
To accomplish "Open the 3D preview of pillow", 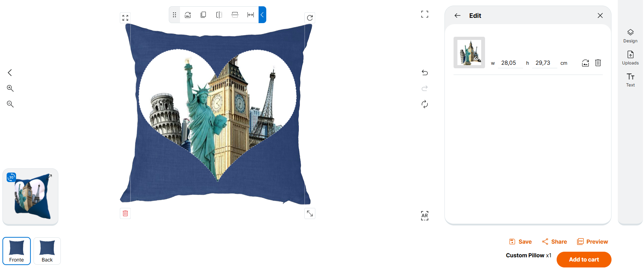I will pos(30,197).
